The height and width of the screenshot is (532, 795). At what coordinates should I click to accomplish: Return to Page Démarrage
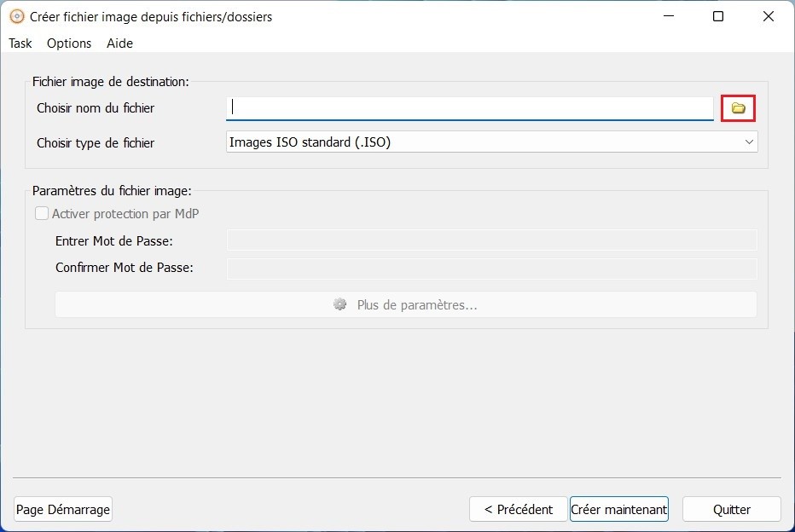click(x=62, y=509)
